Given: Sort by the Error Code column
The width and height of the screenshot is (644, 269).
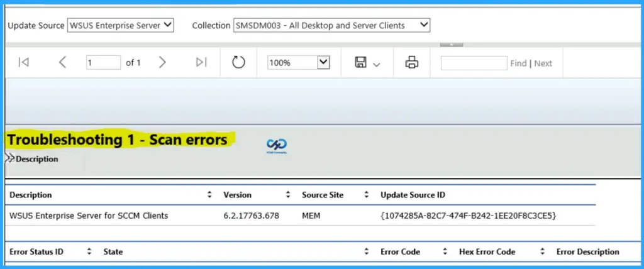Looking at the screenshot, I should point(445,252).
